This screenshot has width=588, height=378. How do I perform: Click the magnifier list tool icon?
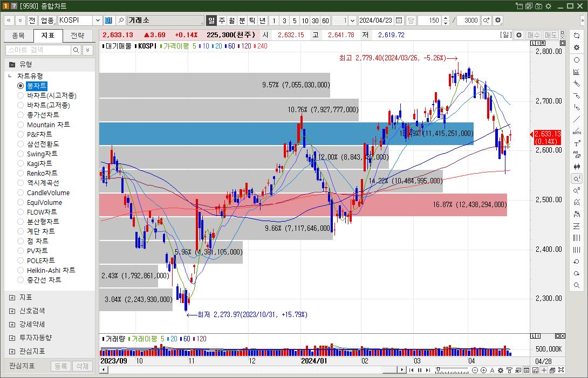[577, 190]
